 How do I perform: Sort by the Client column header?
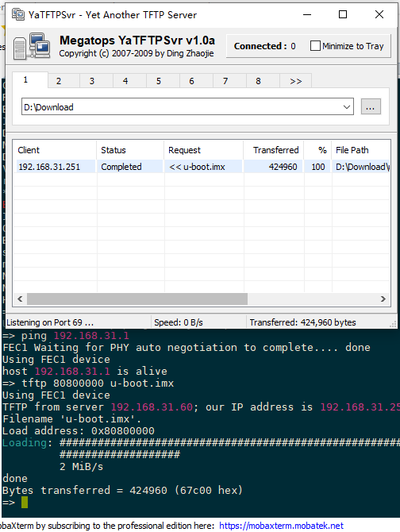(x=55, y=150)
